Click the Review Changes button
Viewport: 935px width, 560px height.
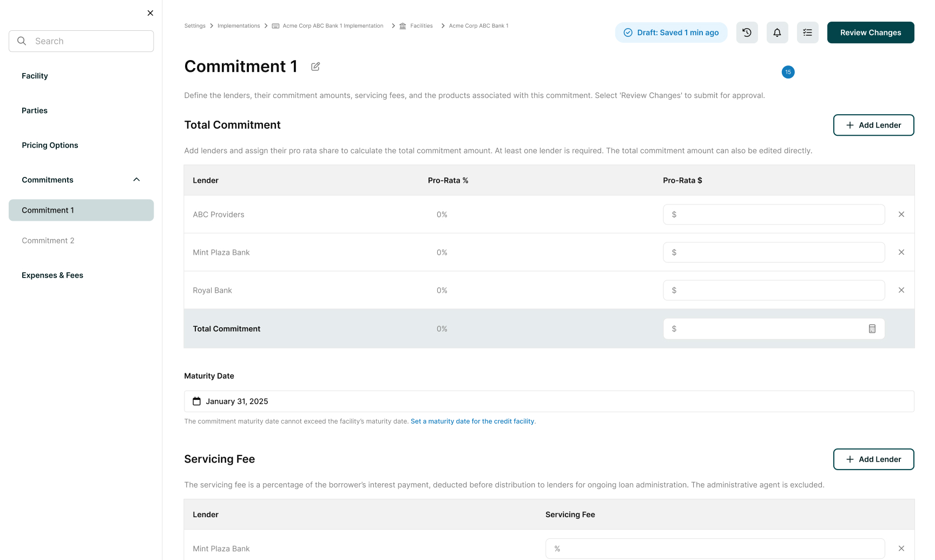tap(870, 32)
